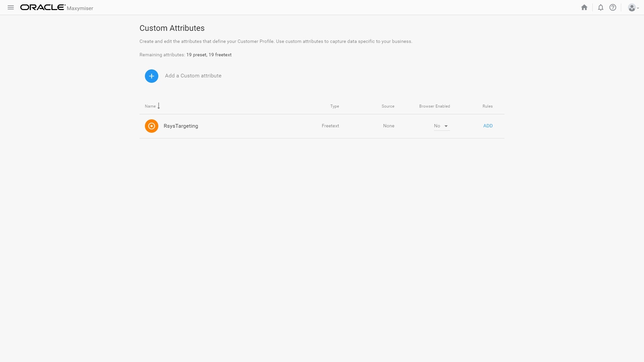Sort by the Name column header
This screenshot has width=644, height=362.
click(150, 106)
